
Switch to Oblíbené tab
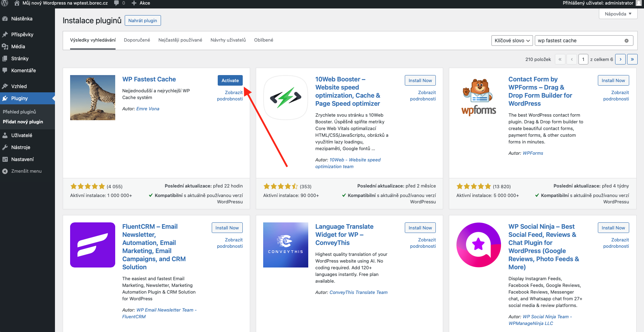264,40
